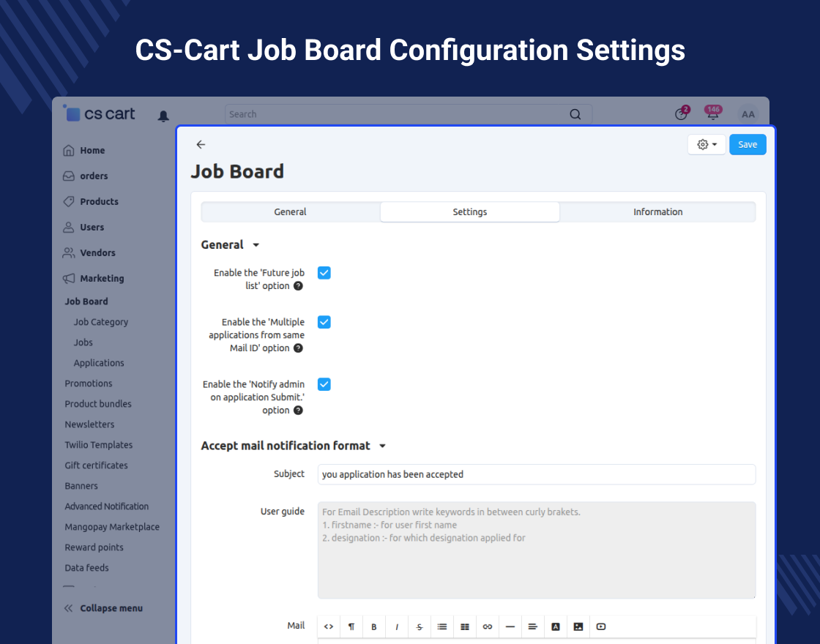Viewport: 820px width, 644px height.
Task: Click the Subject input field
Action: (537, 474)
